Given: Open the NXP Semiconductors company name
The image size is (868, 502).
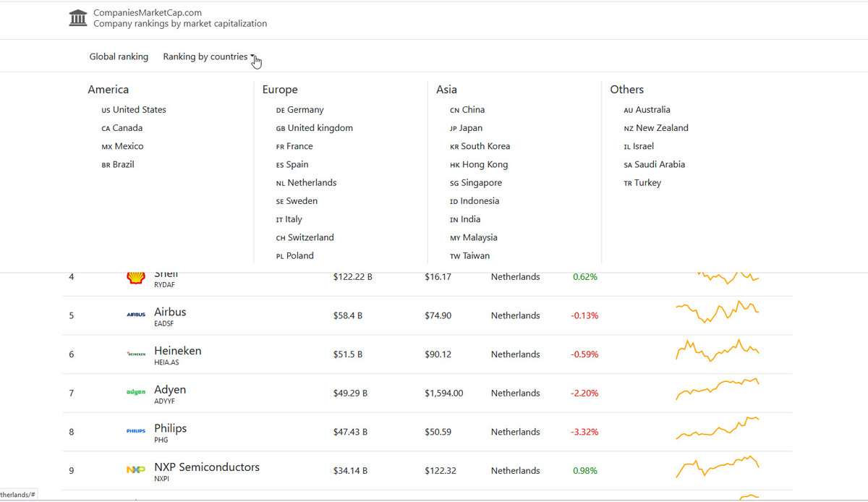Looking at the screenshot, I should [207, 467].
